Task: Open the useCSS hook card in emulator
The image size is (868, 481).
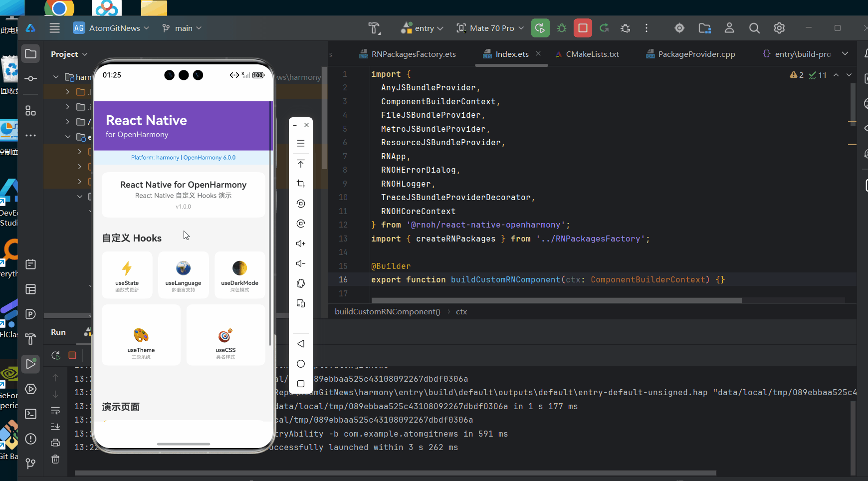Action: point(226,335)
